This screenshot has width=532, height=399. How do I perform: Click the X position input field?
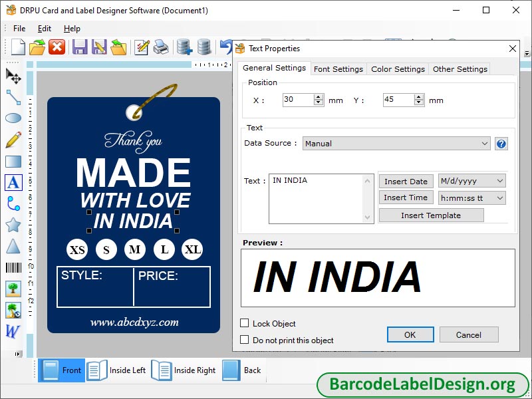point(299,100)
